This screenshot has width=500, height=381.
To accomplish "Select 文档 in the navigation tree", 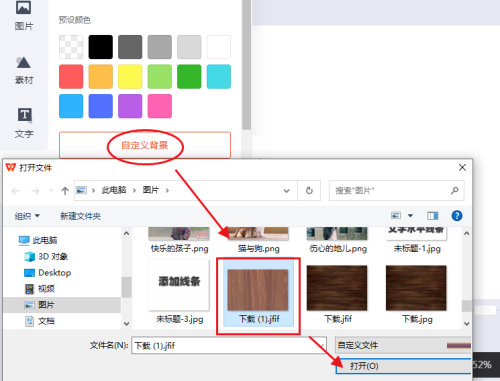I will point(40,321).
